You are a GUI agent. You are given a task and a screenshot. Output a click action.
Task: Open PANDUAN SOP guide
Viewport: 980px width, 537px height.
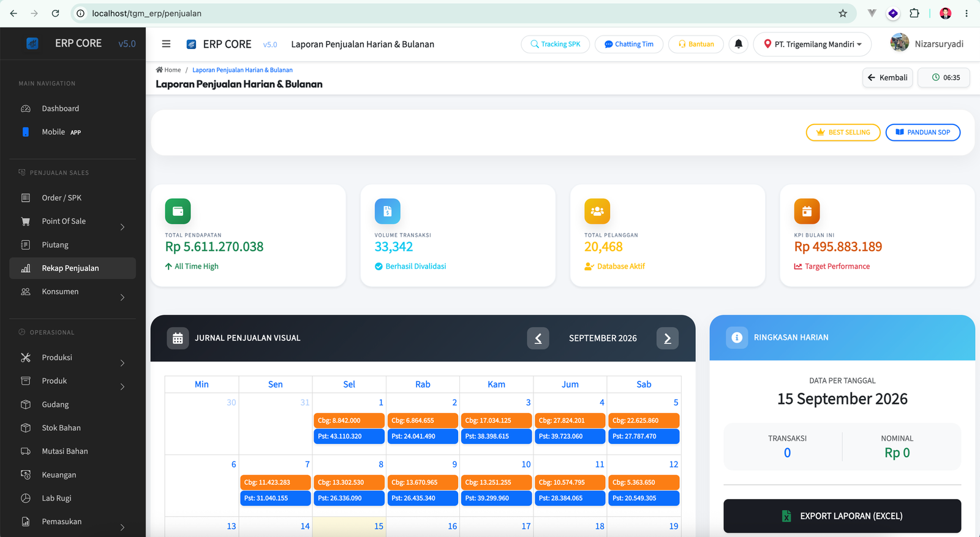click(x=923, y=132)
